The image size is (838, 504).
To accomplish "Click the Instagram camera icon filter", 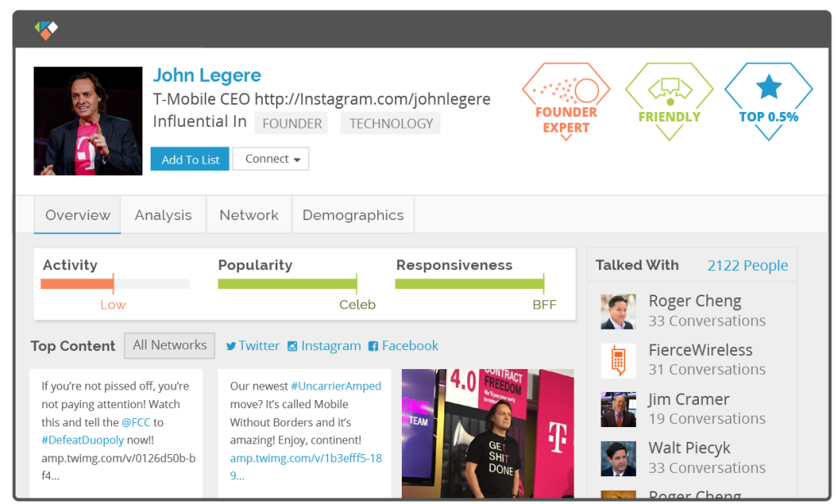I will pos(292,346).
